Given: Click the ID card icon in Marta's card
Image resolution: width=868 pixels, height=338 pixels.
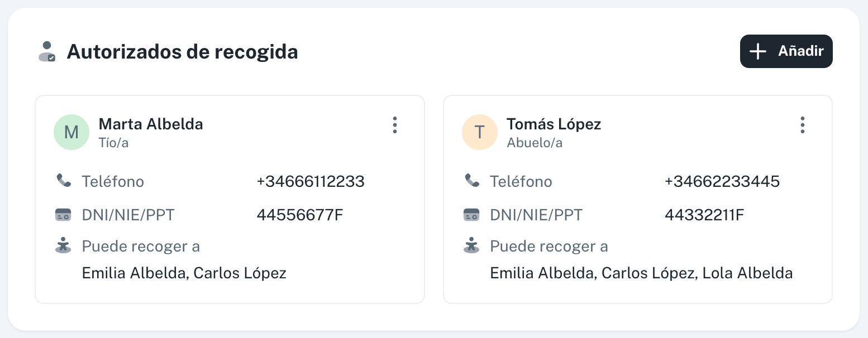Looking at the screenshot, I should pos(64,215).
